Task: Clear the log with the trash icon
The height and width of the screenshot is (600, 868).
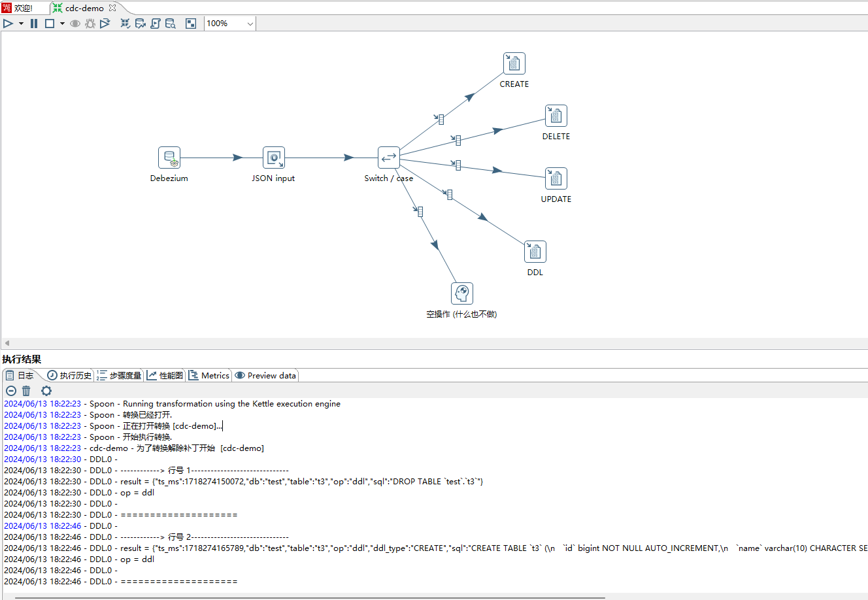Action: click(x=26, y=391)
